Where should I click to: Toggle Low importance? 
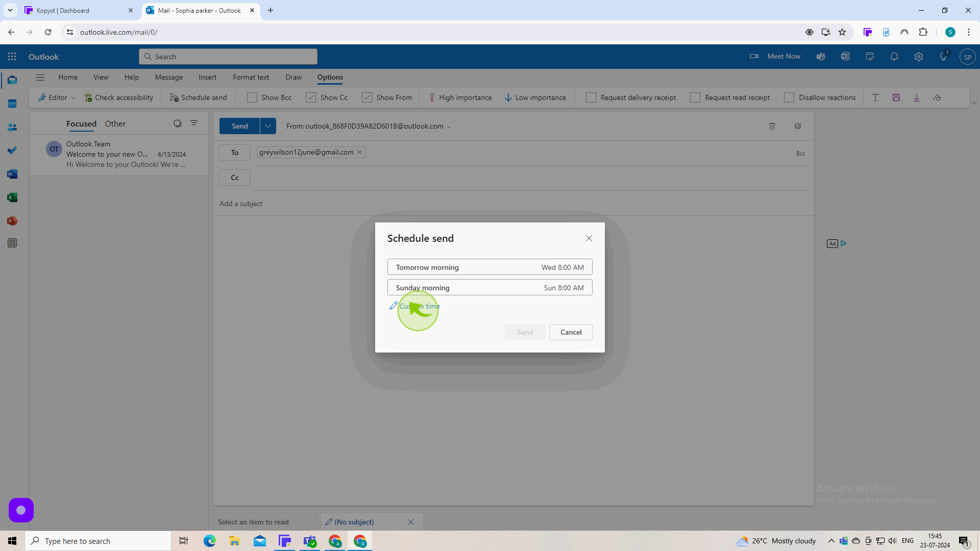535,97
